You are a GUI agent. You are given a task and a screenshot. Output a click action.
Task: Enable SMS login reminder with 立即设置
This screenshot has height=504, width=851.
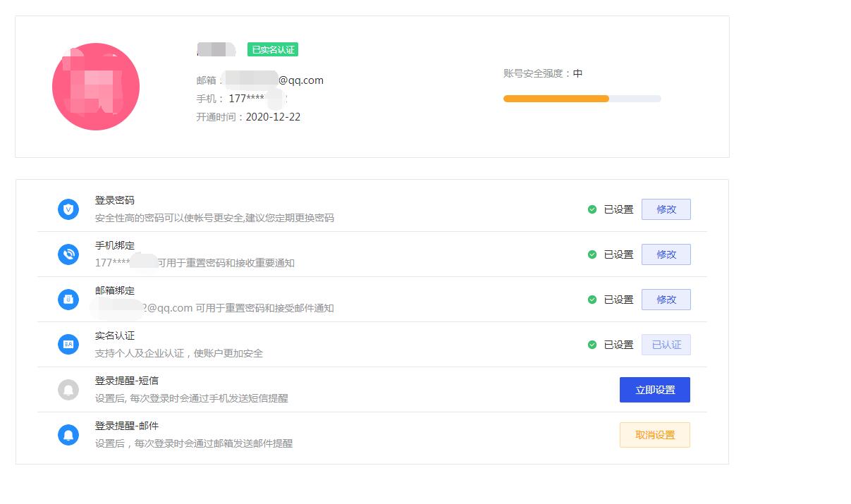point(654,390)
